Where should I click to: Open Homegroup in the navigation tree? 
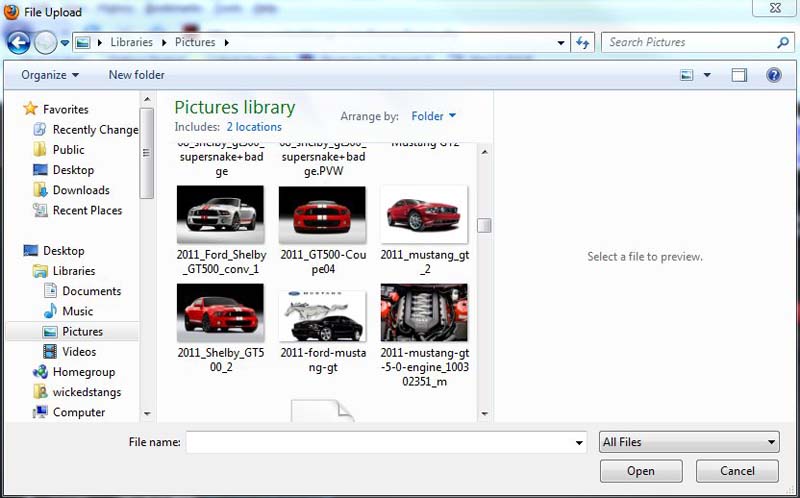[73, 372]
